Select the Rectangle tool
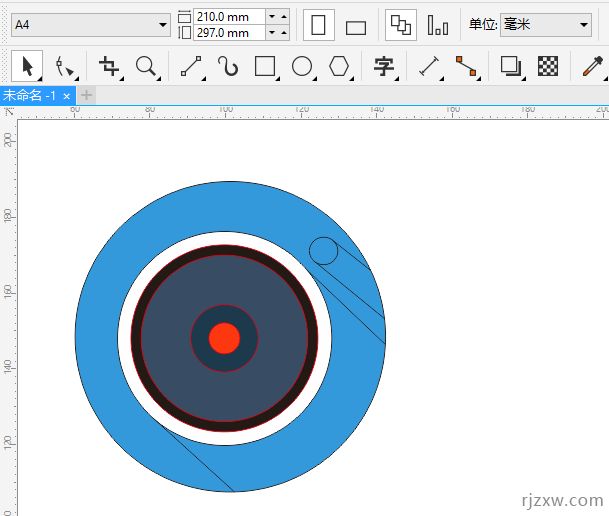The image size is (609, 516). (x=265, y=67)
